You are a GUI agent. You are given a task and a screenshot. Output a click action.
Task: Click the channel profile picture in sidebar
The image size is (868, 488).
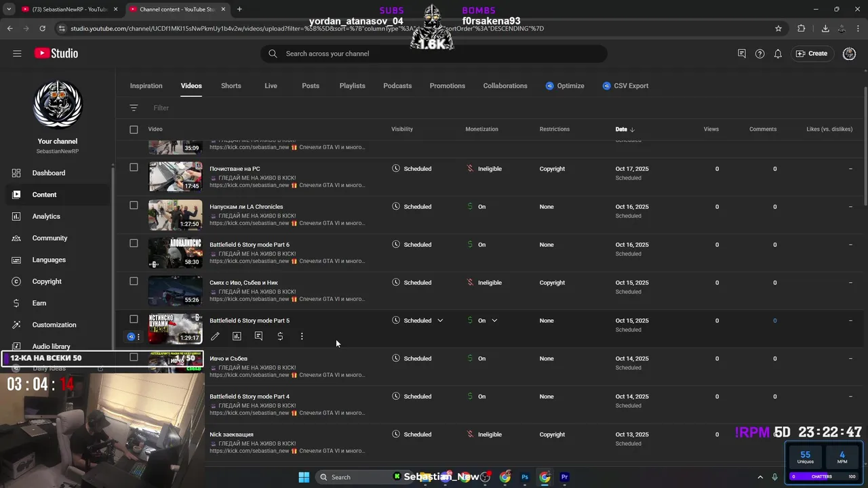tap(58, 104)
